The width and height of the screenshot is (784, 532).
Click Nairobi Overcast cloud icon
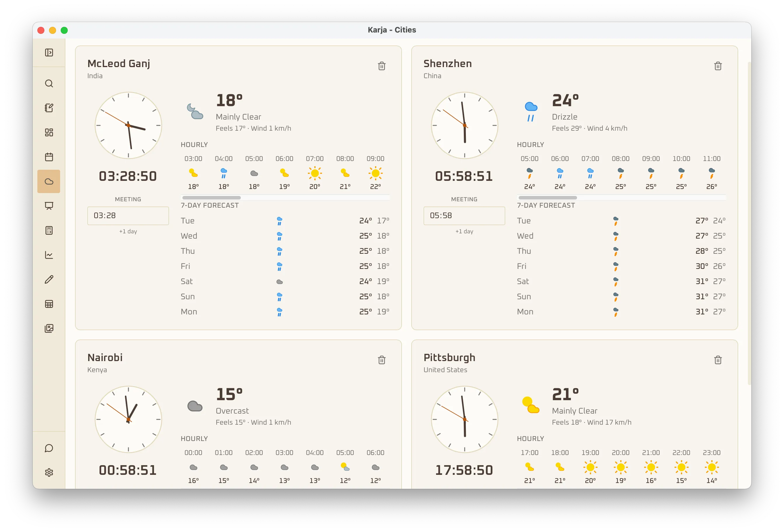coord(195,406)
